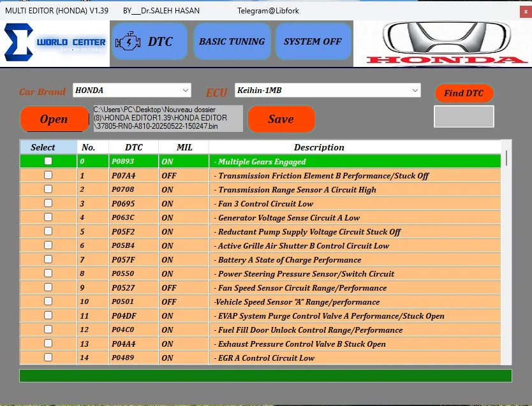Click the engine icon on DTC tab
532x406 pixels.
click(x=128, y=42)
